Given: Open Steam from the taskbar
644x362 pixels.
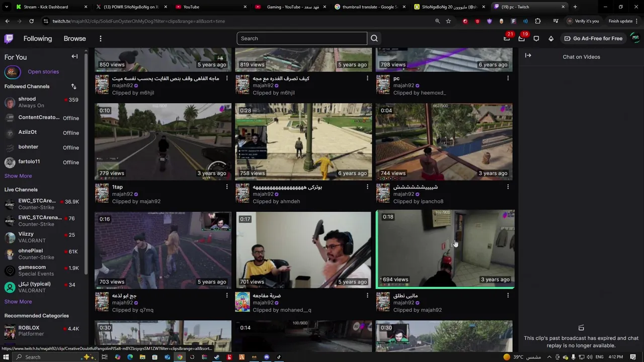Looking at the screenshot, I should (217, 357).
